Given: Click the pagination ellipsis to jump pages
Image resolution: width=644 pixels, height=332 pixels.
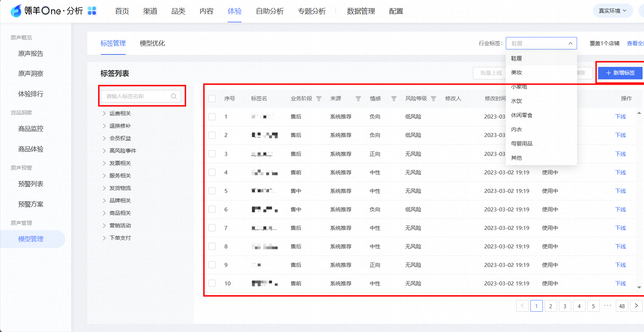Looking at the screenshot, I should coord(608,306).
